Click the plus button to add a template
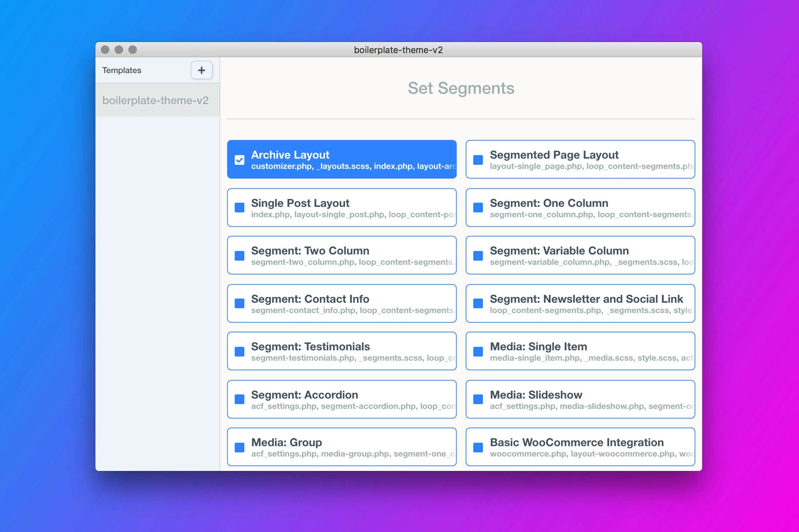Viewport: 799px width, 532px height. (x=201, y=70)
